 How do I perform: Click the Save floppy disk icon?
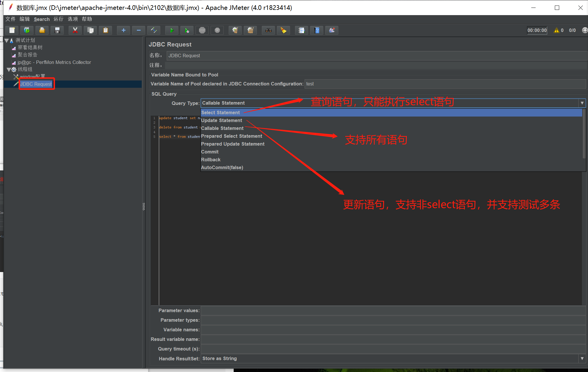click(57, 30)
